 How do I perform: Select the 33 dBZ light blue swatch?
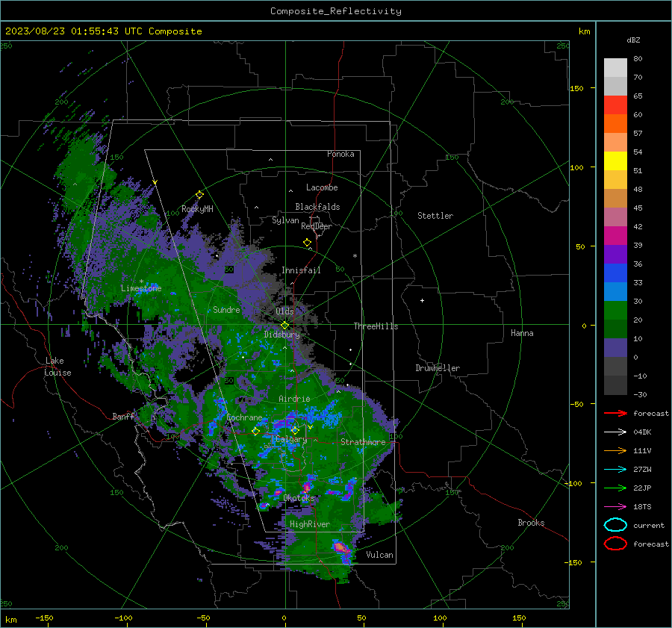click(615, 291)
